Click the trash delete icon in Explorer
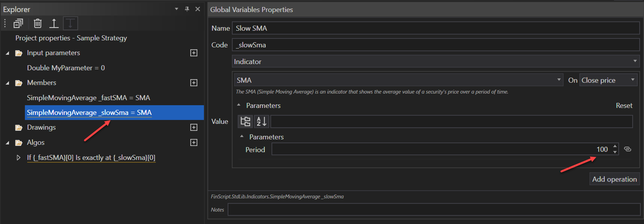This screenshot has height=224, width=644. [x=38, y=23]
